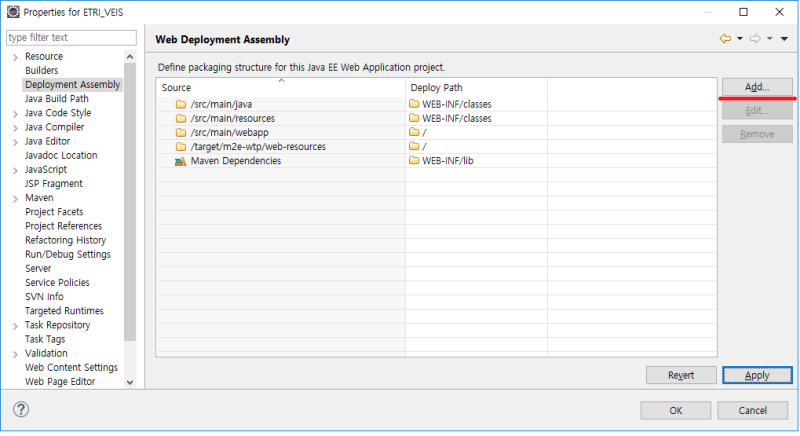Select the Maven Dependencies row text
This screenshot has width=800, height=436.
click(235, 161)
